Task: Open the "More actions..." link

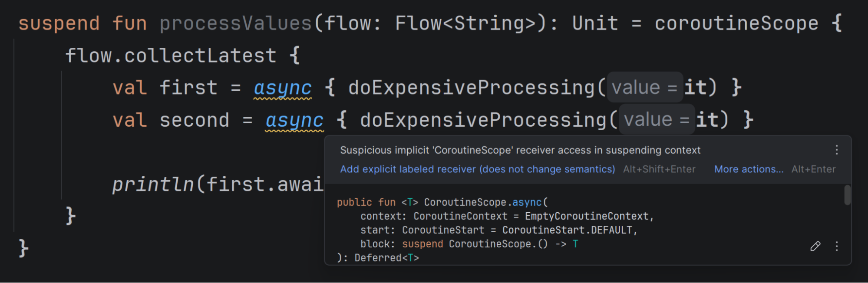Action: pos(749,169)
